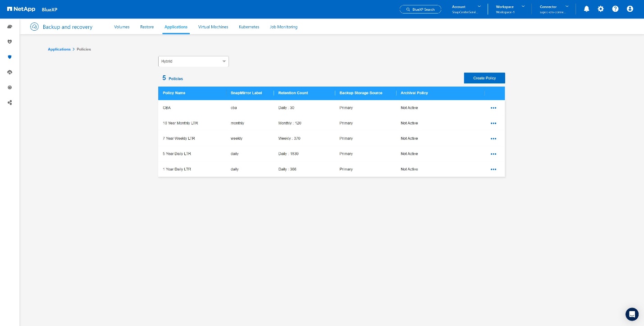Image resolution: width=644 pixels, height=326 pixels.
Task: Open actions menu for CBA policy
Action: click(493, 108)
